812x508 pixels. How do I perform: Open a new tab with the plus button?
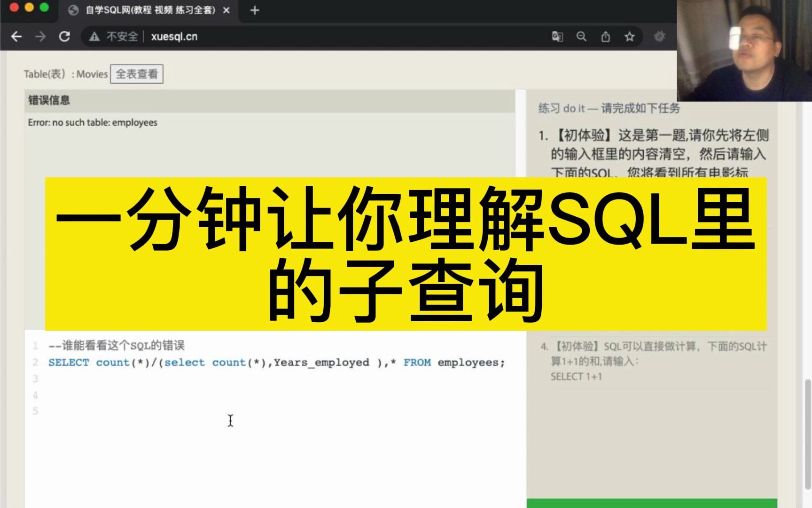tap(255, 10)
